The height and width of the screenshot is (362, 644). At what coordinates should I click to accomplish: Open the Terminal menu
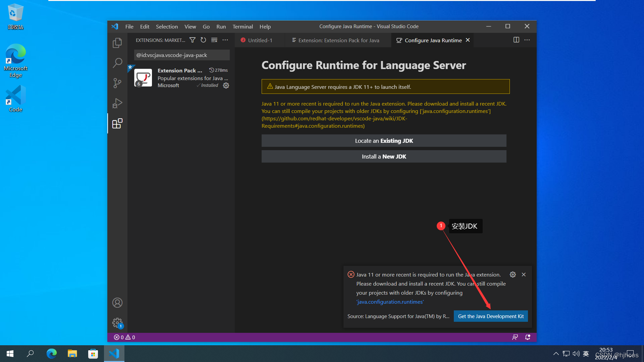243,26
